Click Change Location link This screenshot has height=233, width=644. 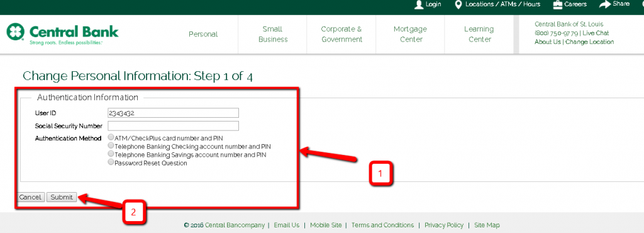click(x=589, y=42)
